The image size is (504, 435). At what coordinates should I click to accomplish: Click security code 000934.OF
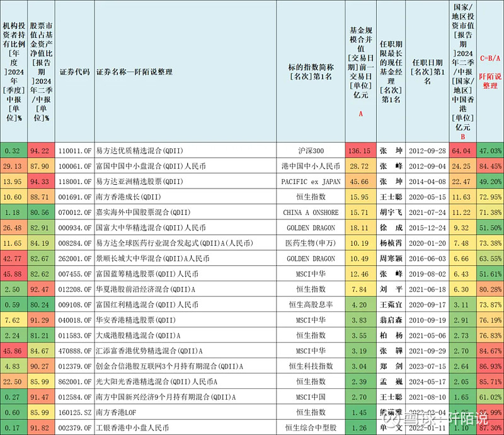click(74, 228)
